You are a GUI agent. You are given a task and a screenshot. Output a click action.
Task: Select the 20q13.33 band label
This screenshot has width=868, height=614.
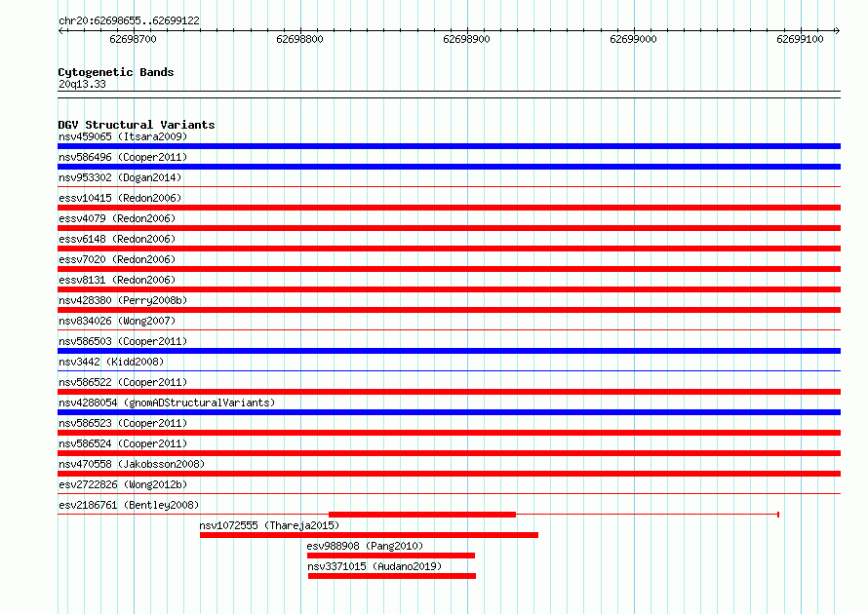pos(82,84)
